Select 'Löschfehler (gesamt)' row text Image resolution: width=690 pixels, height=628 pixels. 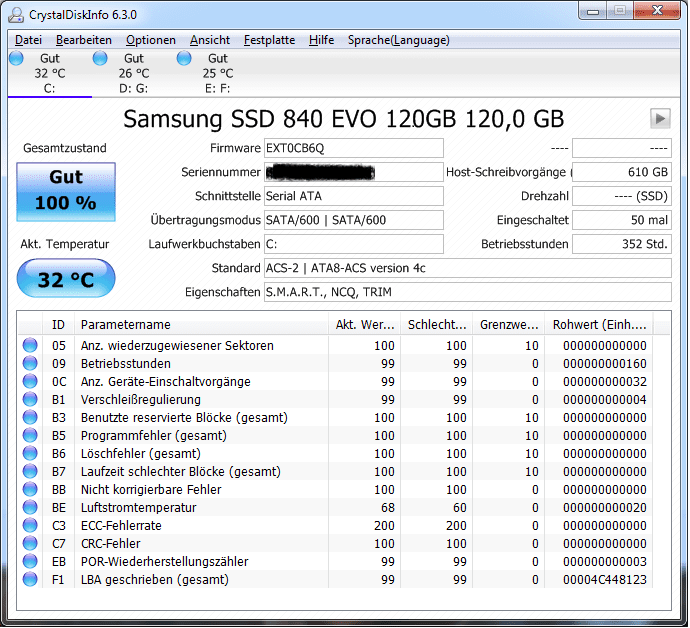click(140, 454)
